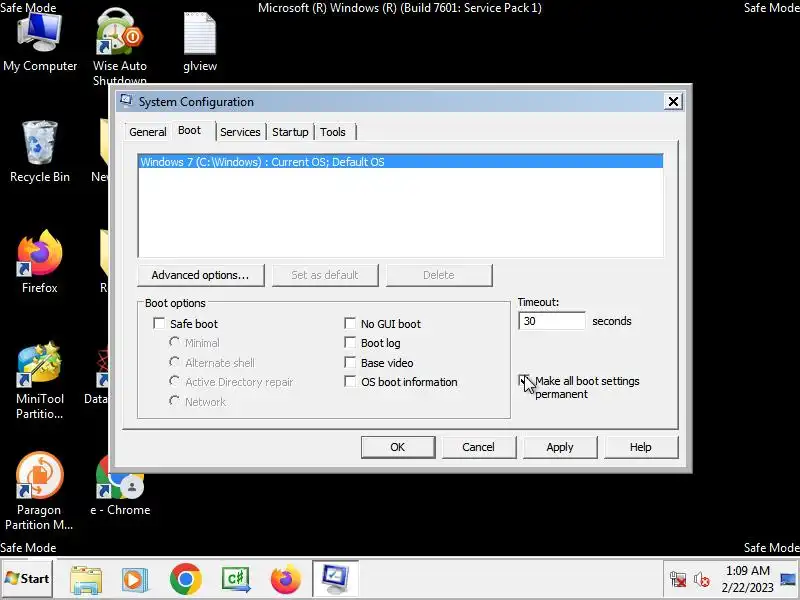The width and height of the screenshot is (800, 600).
Task: Open the Recycle Bin icon
Action: pos(40,152)
